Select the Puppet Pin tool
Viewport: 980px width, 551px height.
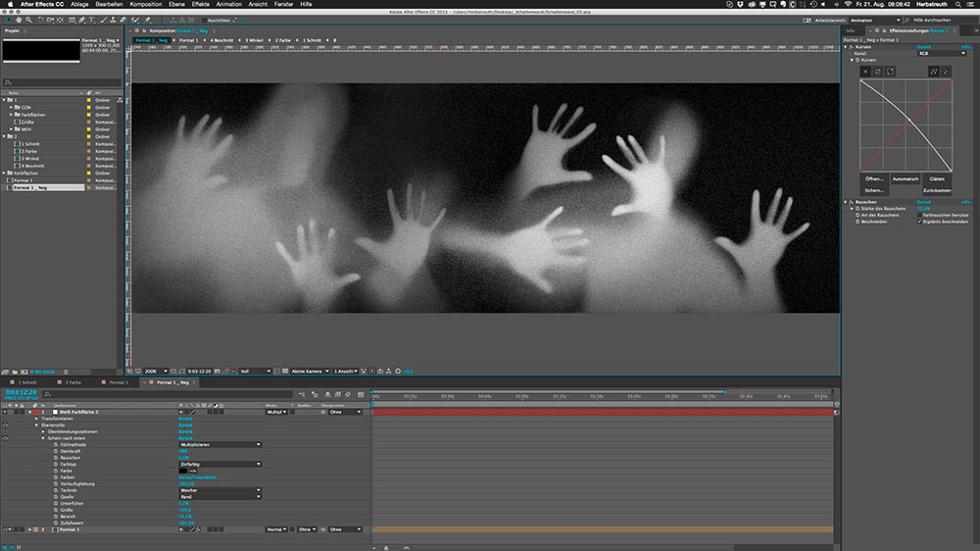pyautogui.click(x=148, y=20)
